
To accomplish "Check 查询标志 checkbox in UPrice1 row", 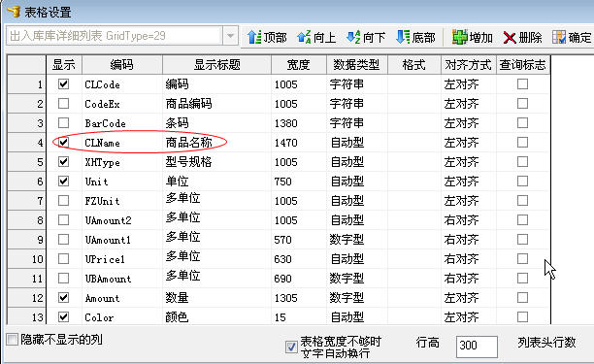I will click(x=522, y=259).
